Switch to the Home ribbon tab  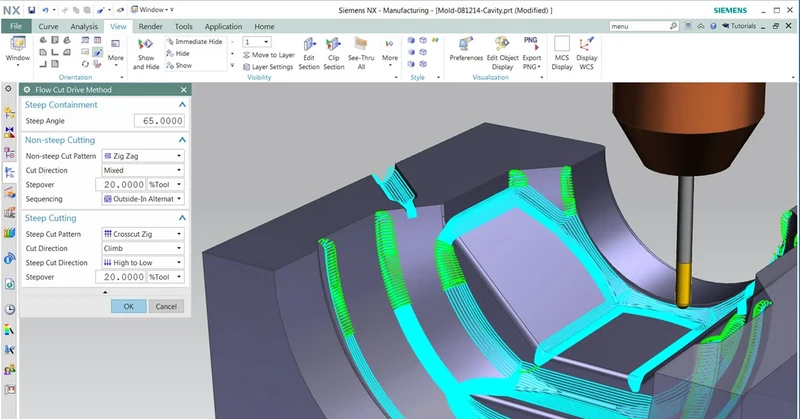click(x=264, y=27)
